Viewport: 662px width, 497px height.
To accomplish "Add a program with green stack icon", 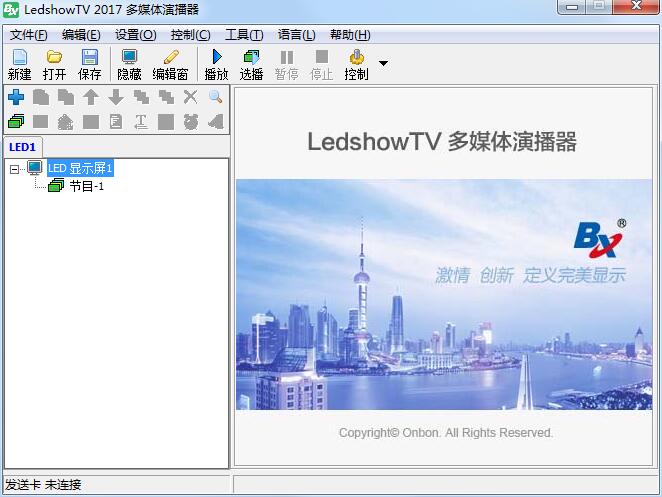I will [16, 122].
